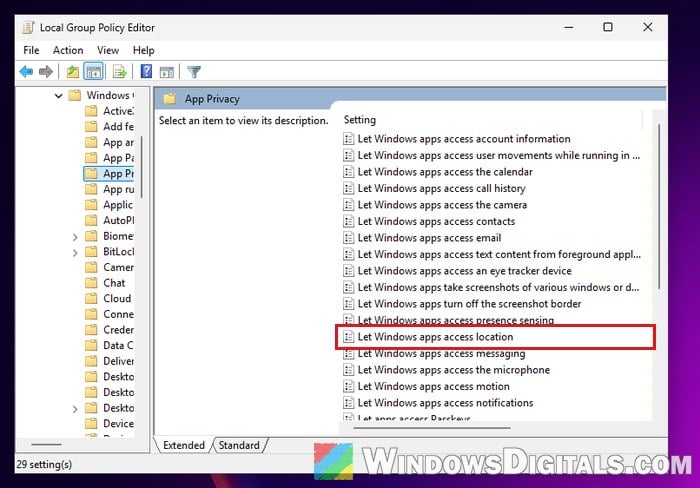Screen dimensions: 700x488
Task: Select 'Let Windows apps access contacts'
Action: pyautogui.click(x=429, y=221)
